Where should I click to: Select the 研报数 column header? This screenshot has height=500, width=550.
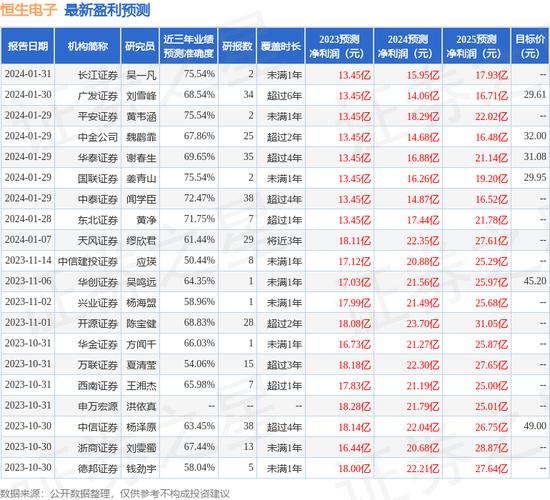pyautogui.click(x=237, y=46)
